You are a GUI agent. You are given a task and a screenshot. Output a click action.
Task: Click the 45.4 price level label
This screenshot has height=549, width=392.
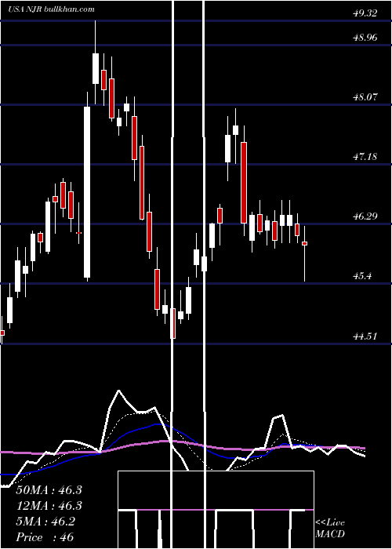(362, 276)
